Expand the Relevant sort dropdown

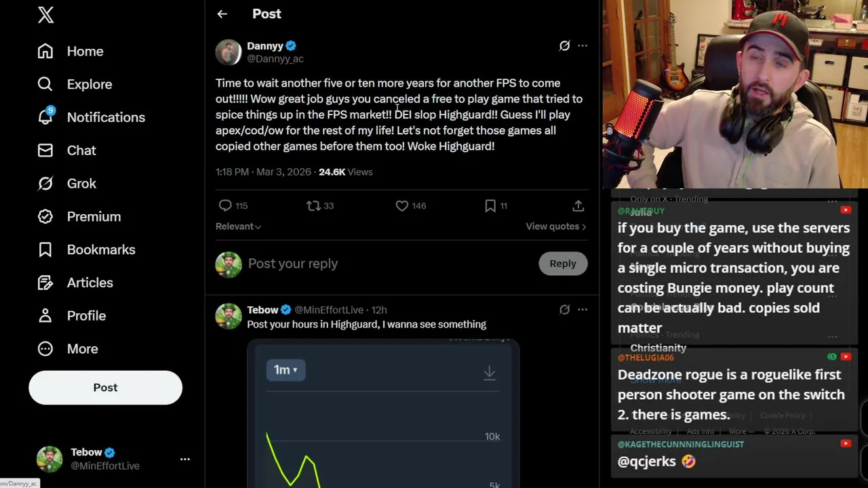tap(238, 226)
